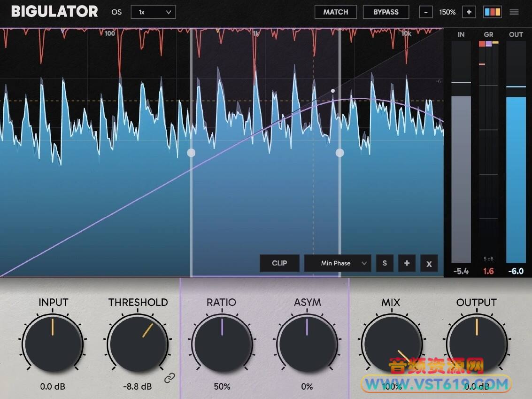
Task: Add a new band with plus icon
Action: [x=407, y=263]
